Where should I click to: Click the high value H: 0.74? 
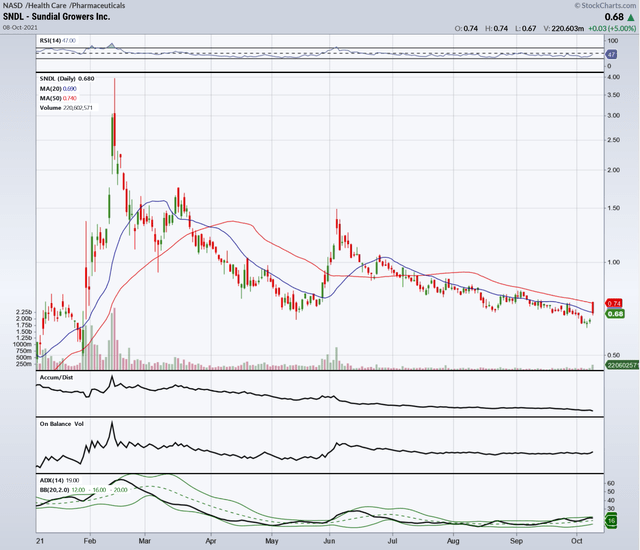[496, 29]
